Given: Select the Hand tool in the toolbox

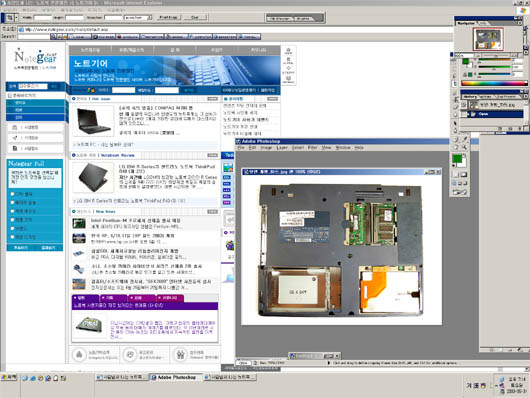Looking at the screenshot, I should (456, 147).
